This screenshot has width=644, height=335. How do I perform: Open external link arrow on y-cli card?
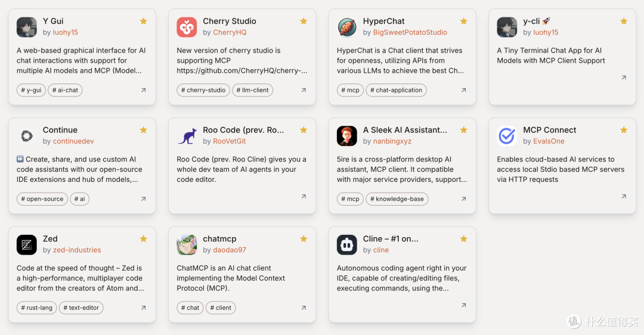tap(624, 77)
